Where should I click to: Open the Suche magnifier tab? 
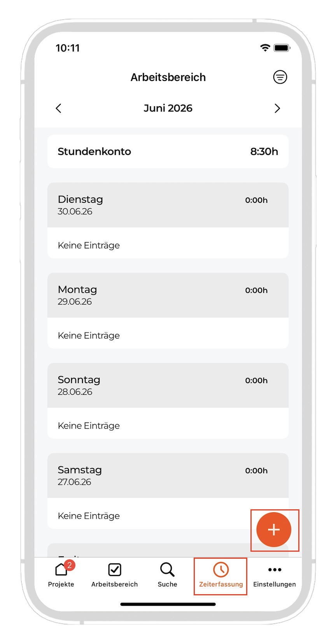pyautogui.click(x=168, y=575)
